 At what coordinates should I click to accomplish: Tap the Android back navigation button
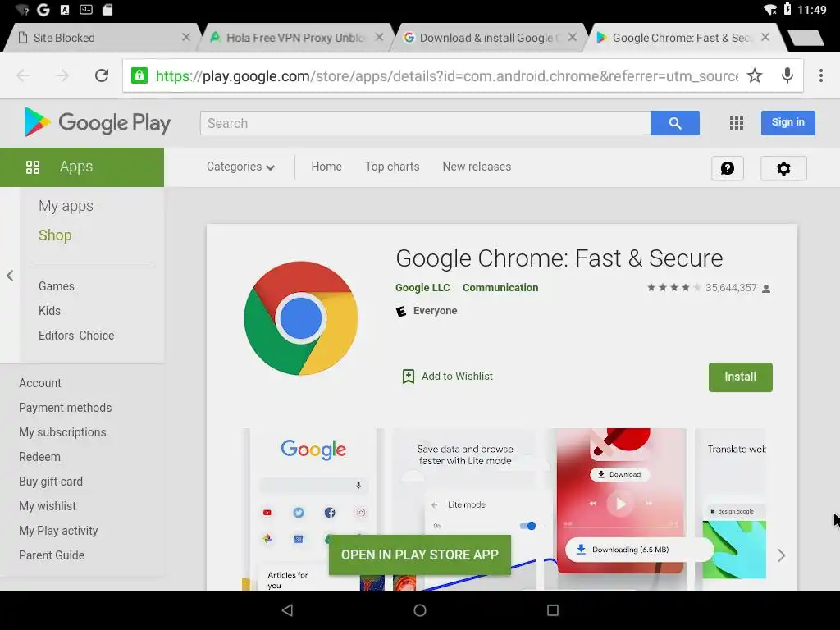288,610
